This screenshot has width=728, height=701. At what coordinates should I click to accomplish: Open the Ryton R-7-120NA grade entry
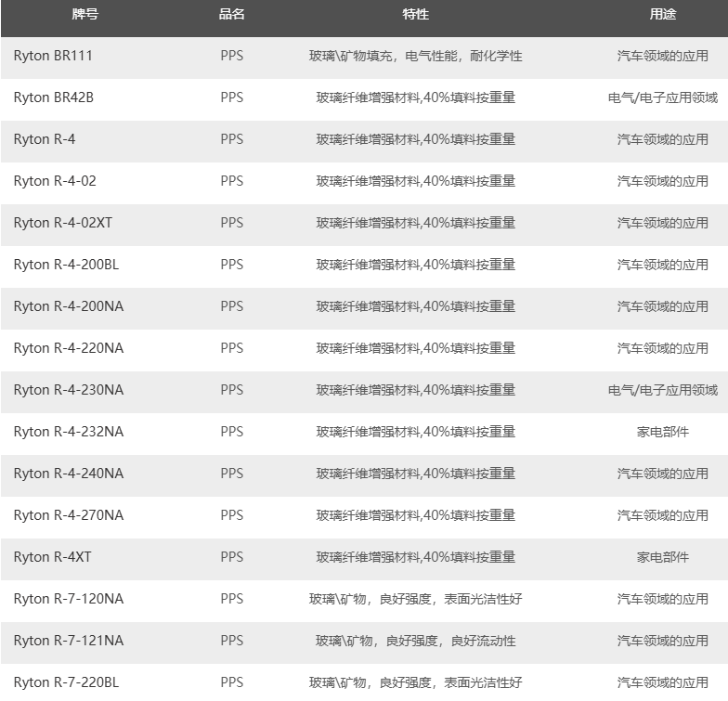[x=68, y=599]
